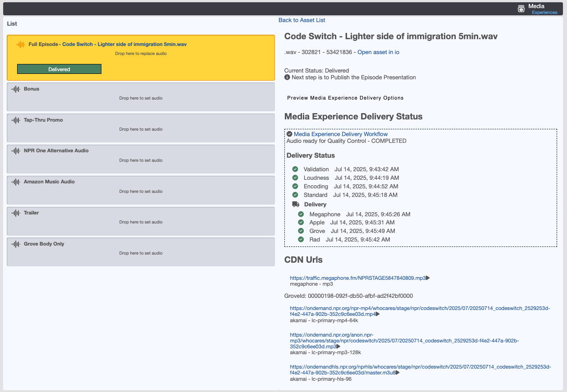Click the waveform icon beside Trailer
The width and height of the screenshot is (567, 392).
pyautogui.click(x=16, y=213)
